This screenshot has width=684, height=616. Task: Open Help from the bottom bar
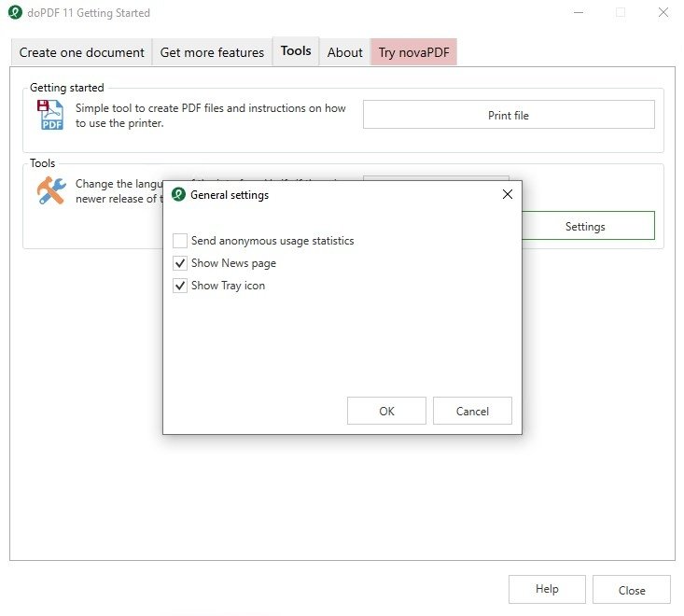click(547, 589)
